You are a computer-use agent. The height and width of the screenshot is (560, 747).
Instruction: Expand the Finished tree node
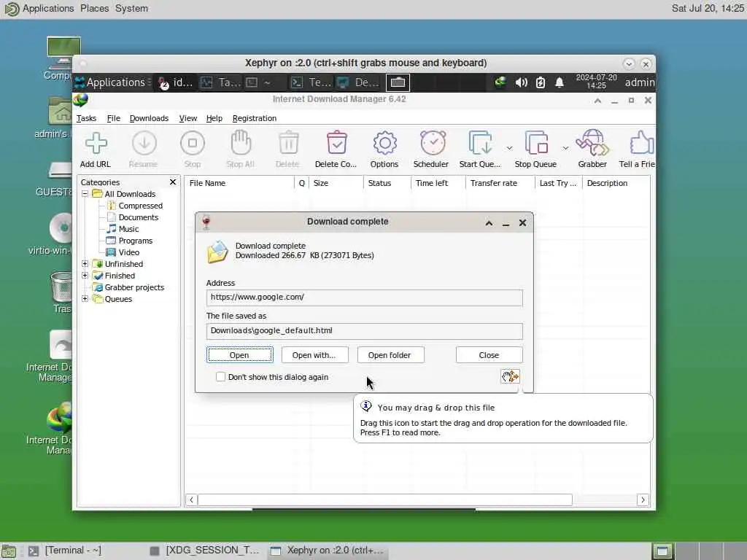pyautogui.click(x=85, y=275)
